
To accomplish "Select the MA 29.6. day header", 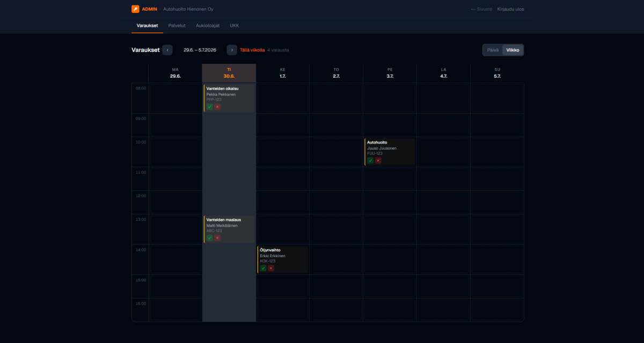I will 175,73.
